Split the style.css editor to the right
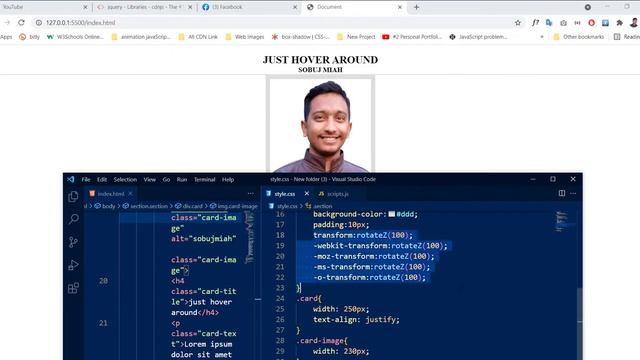The width and height of the screenshot is (640, 360). pyautogui.click(x=562, y=193)
